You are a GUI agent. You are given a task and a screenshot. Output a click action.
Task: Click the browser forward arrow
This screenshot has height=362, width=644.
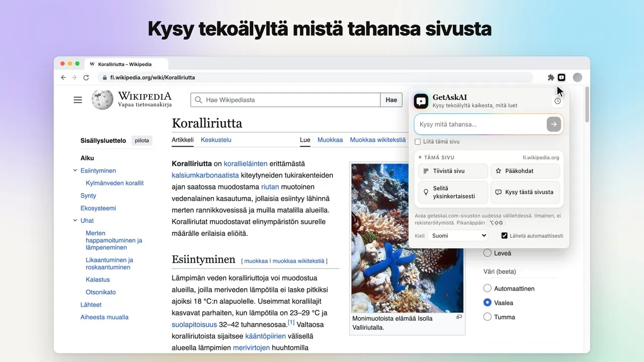74,77
